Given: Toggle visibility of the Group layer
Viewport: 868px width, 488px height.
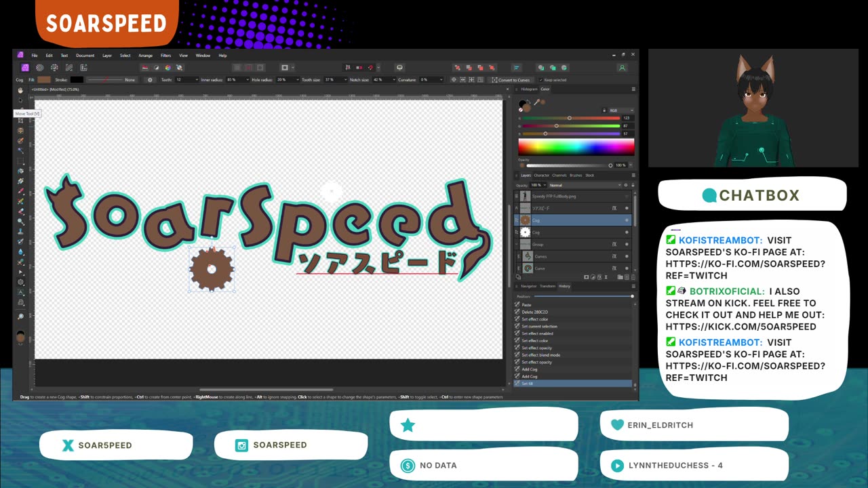Looking at the screenshot, I should 627,245.
